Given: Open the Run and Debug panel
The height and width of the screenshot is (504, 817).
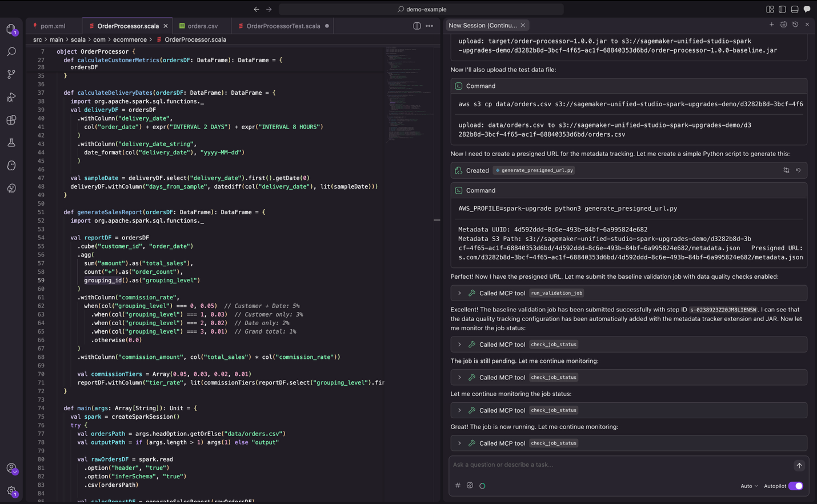Looking at the screenshot, I should pyautogui.click(x=11, y=97).
